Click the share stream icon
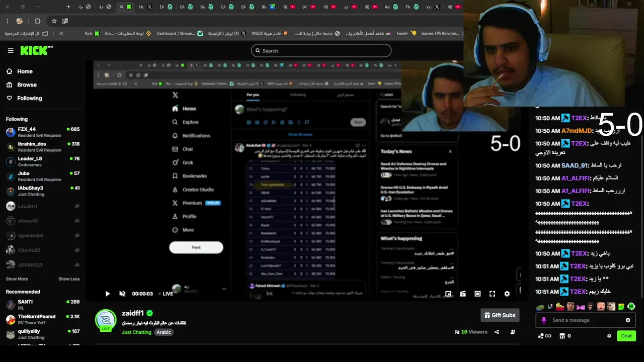Screen dimensions: 644x362 pos(497,332)
